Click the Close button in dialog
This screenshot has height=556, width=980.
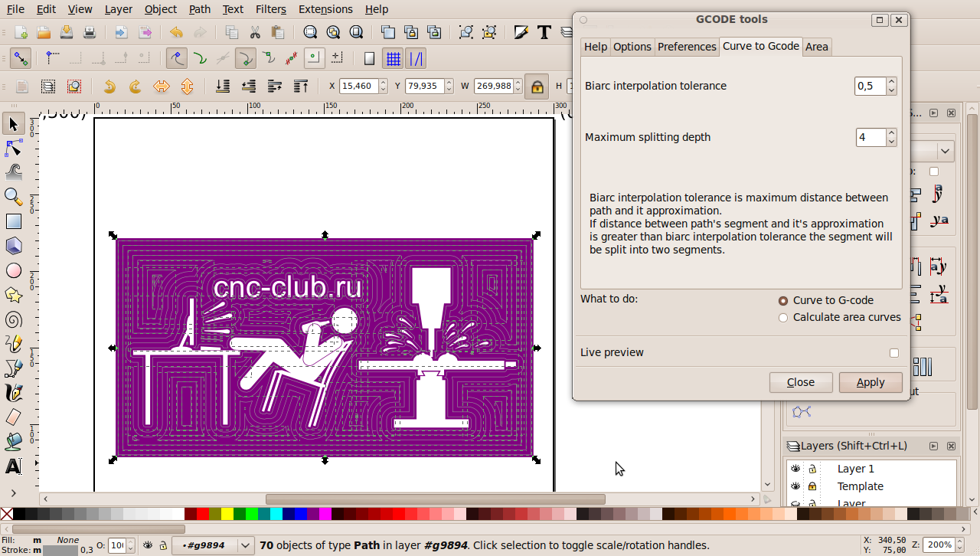(801, 382)
